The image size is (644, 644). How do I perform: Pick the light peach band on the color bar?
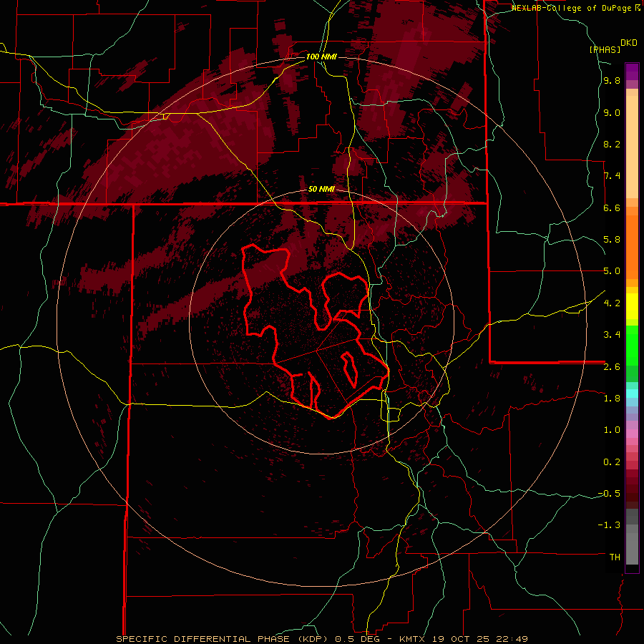point(632,147)
